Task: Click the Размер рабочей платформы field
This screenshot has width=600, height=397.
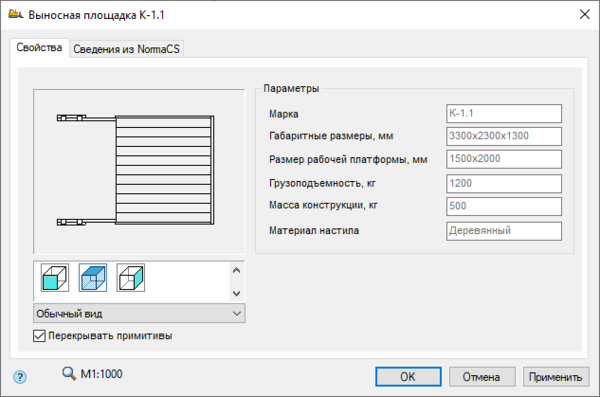Action: pyautogui.click(x=504, y=159)
